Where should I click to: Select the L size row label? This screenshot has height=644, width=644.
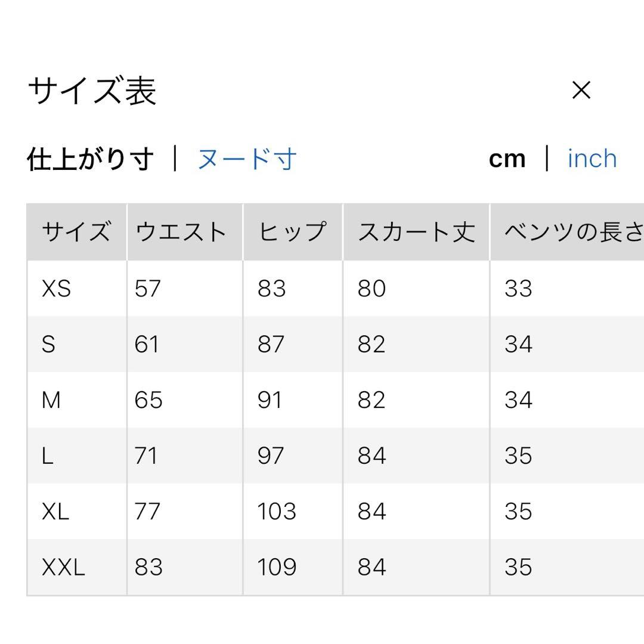(x=48, y=456)
